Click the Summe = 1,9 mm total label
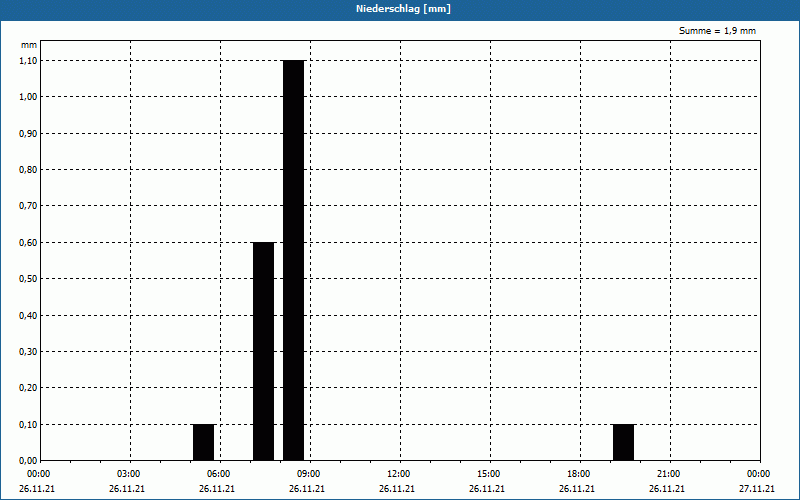 point(717,31)
